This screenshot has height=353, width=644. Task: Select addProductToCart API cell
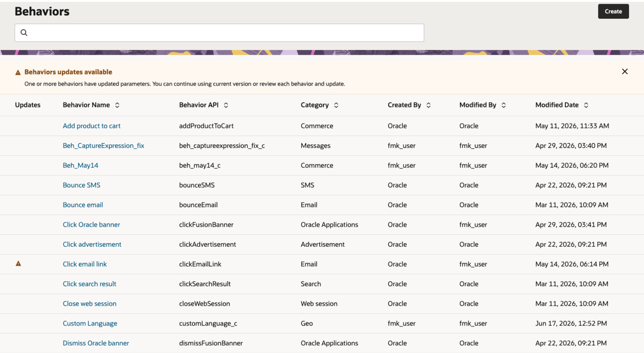(206, 126)
